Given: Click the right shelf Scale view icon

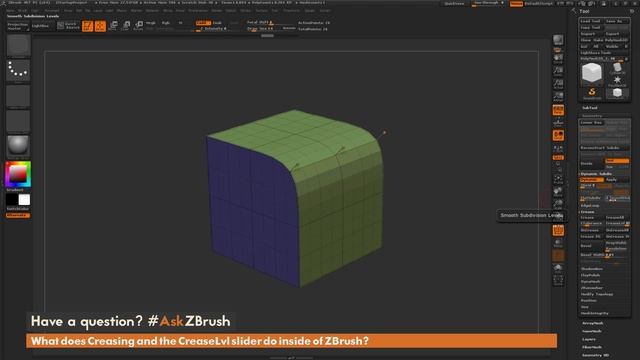Looking at the screenshot, I should pos(558,204).
